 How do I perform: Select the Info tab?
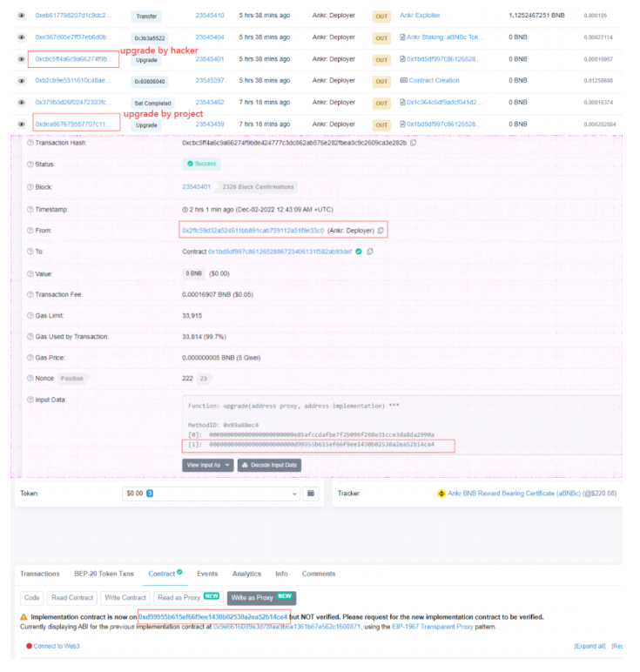(281, 574)
